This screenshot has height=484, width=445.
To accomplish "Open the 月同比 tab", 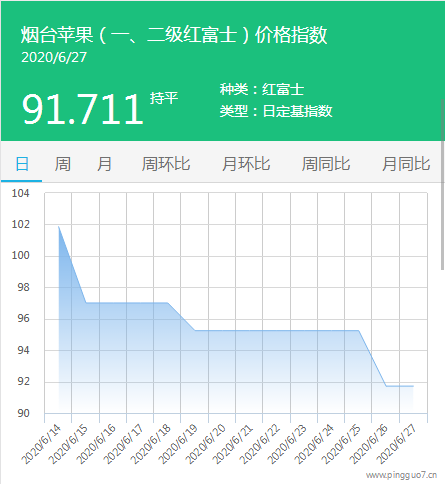I will coord(406,164).
